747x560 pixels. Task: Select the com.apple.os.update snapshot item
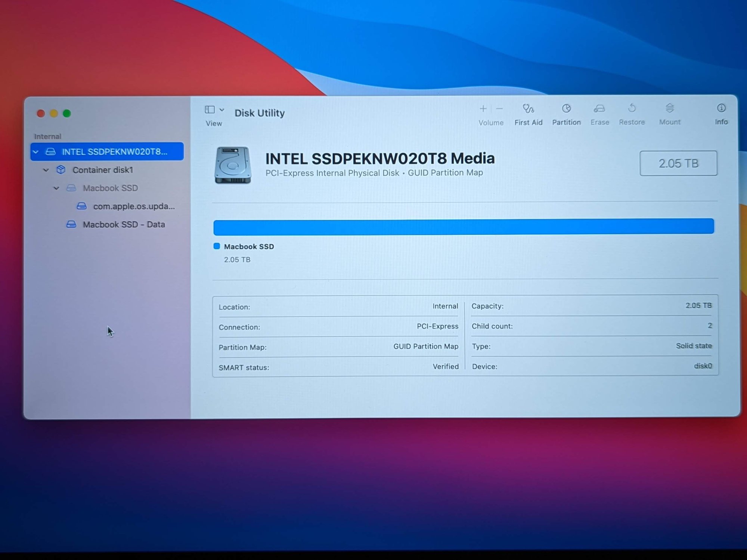[134, 206]
